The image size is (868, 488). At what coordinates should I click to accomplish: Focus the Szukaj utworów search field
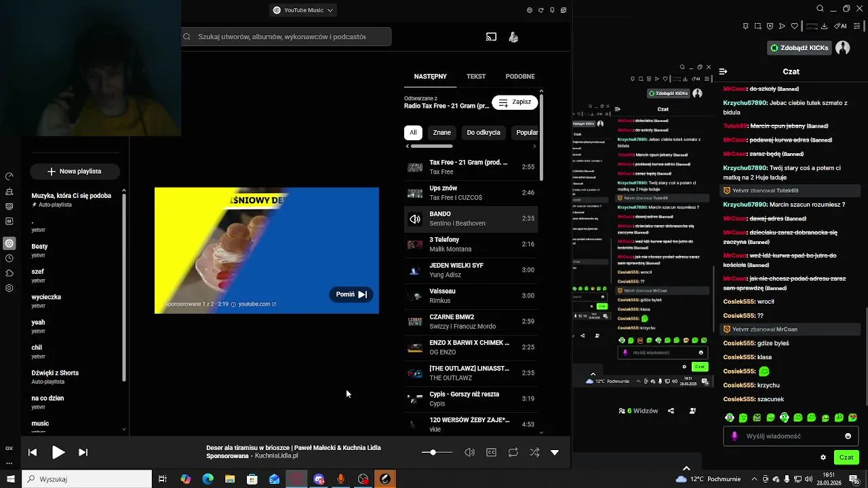tap(287, 37)
